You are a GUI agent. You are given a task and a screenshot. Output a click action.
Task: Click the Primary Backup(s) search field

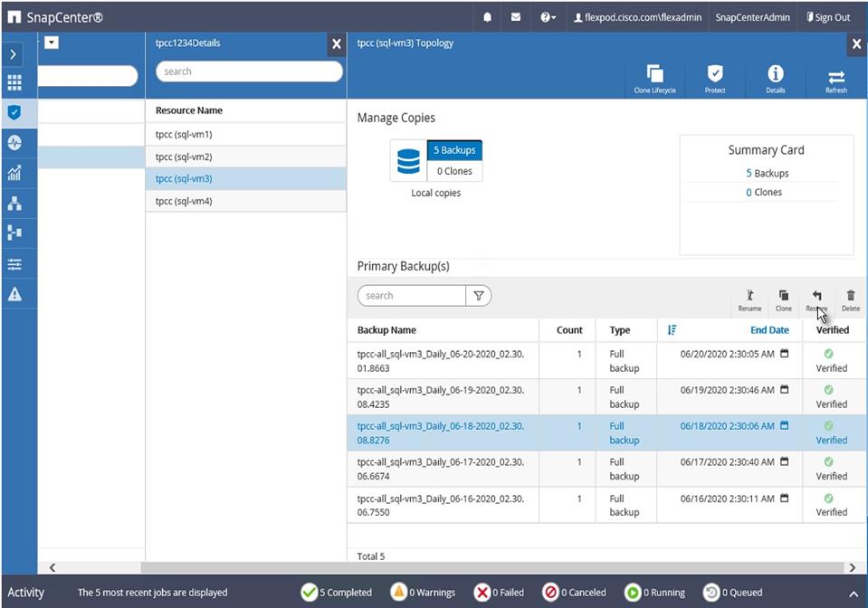411,296
